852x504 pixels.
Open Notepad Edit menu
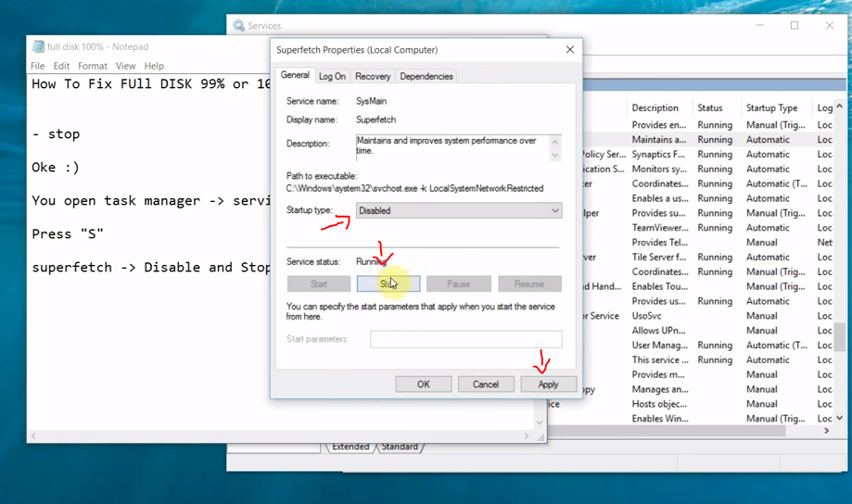coord(61,66)
